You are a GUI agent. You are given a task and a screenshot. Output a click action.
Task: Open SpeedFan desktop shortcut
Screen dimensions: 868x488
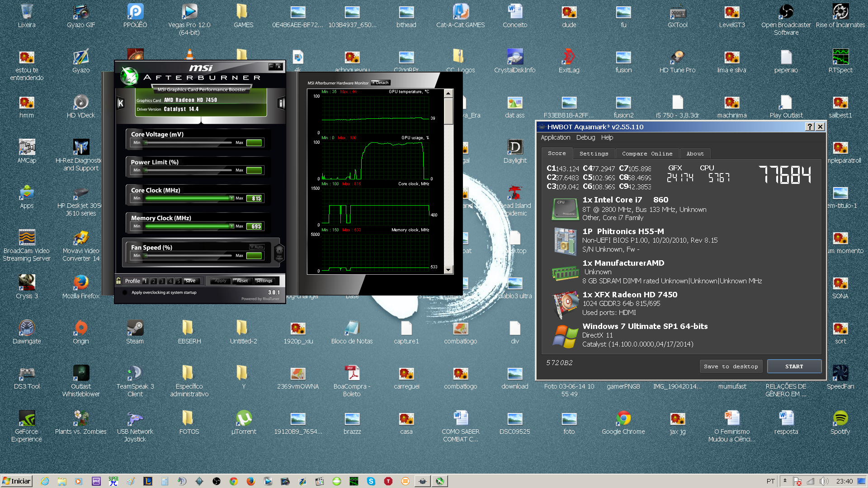click(840, 377)
